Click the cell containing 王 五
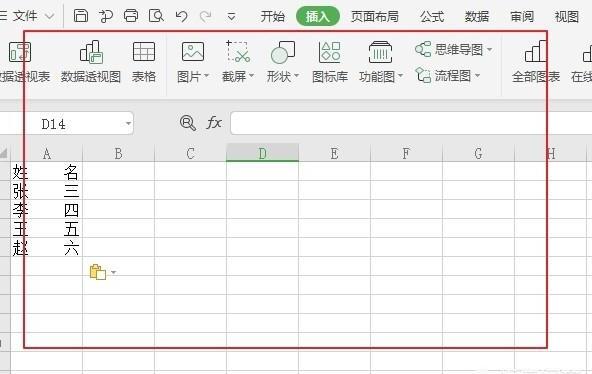 pyautogui.click(x=46, y=229)
